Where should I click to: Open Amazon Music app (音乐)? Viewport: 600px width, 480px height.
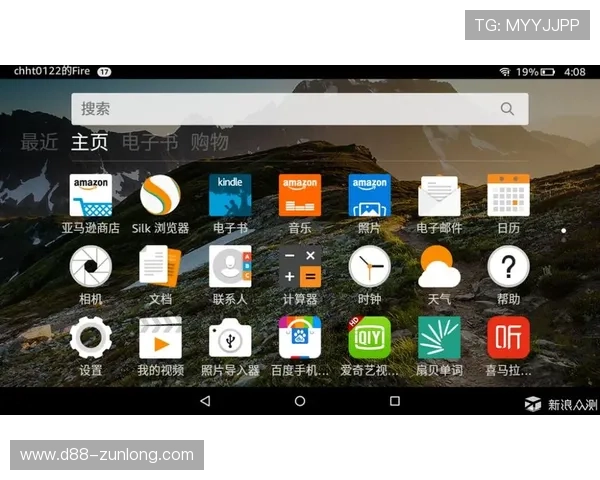(300, 196)
